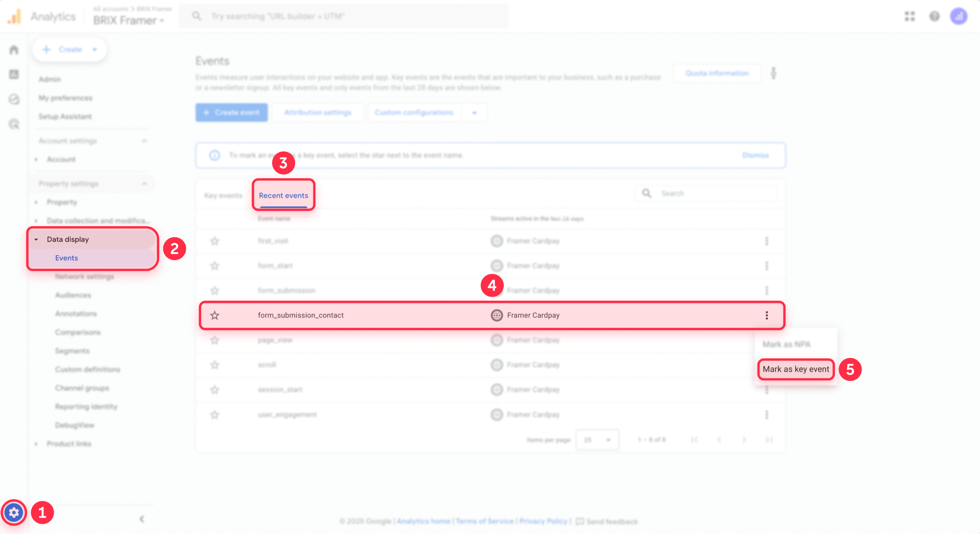Screen dimensions: 980x534
Task: Star form_submission_contact as key event
Action: (x=214, y=315)
